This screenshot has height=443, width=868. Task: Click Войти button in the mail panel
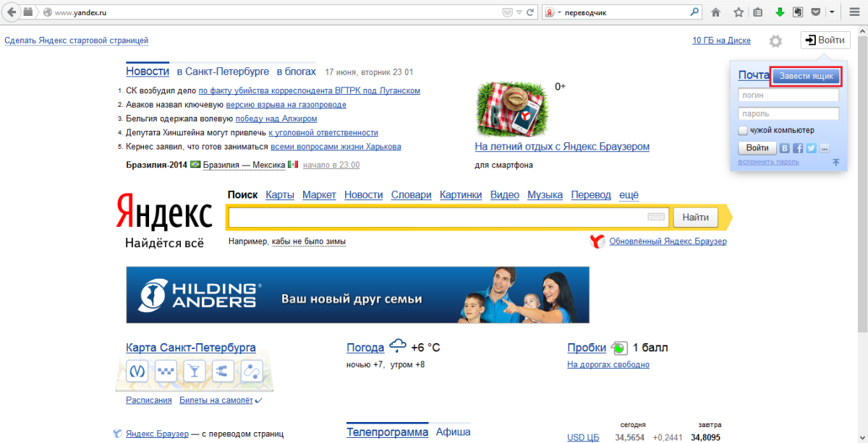pyautogui.click(x=757, y=148)
